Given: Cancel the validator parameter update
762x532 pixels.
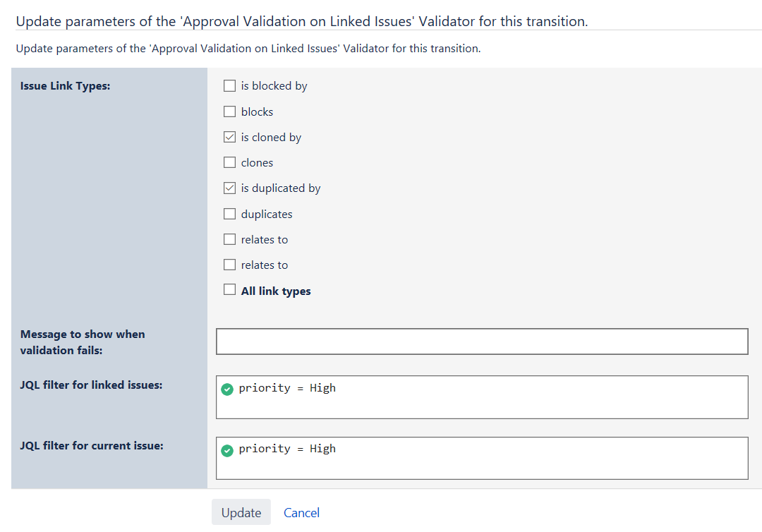Looking at the screenshot, I should point(301,513).
